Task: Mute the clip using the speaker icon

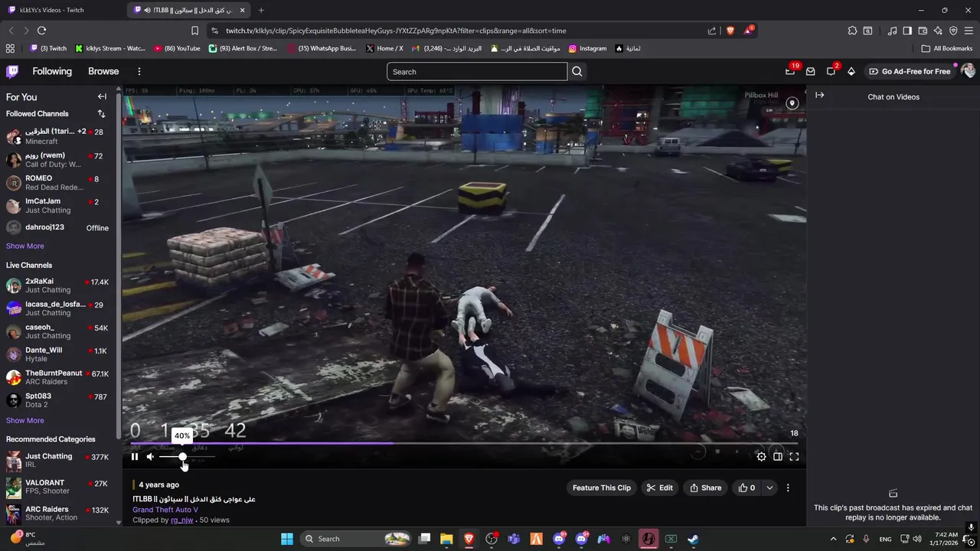Action: (x=150, y=457)
